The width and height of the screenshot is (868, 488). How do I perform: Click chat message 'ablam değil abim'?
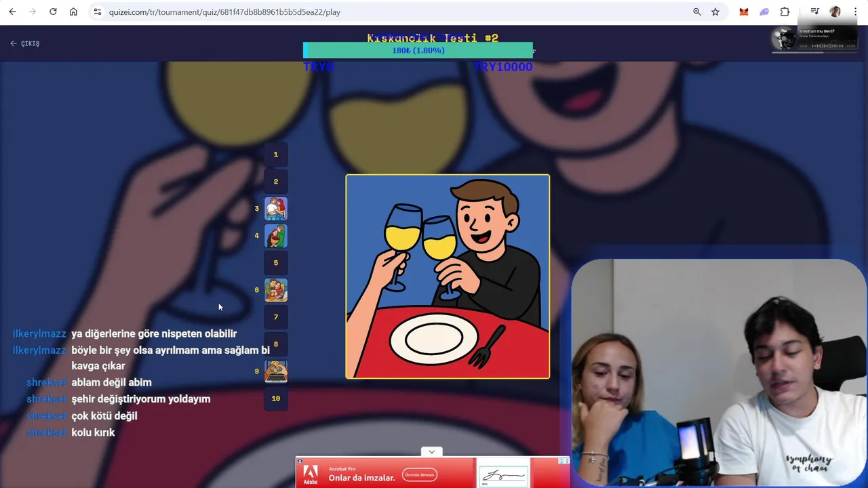pyautogui.click(x=111, y=382)
